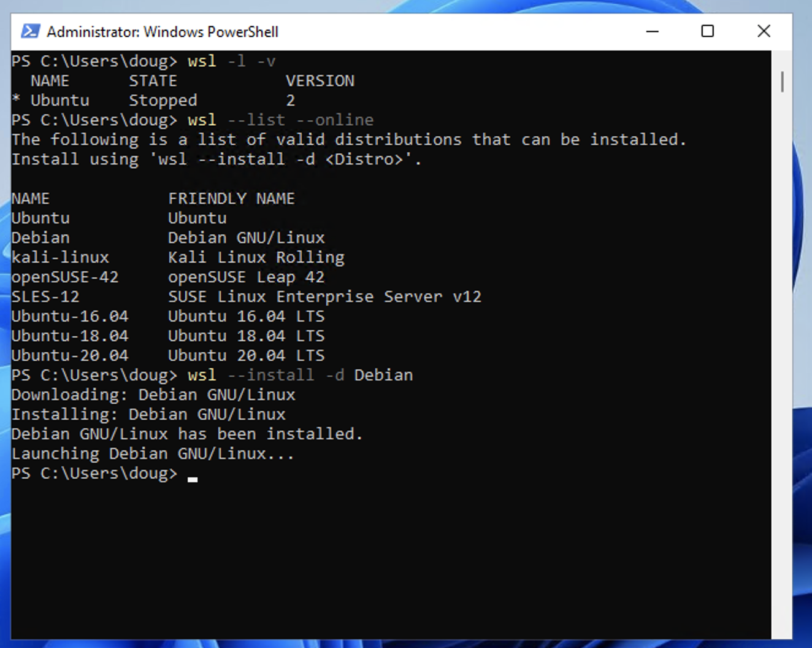Image resolution: width=812 pixels, height=648 pixels.
Task: Click the PowerShell icon in the title bar
Action: pos(29,31)
